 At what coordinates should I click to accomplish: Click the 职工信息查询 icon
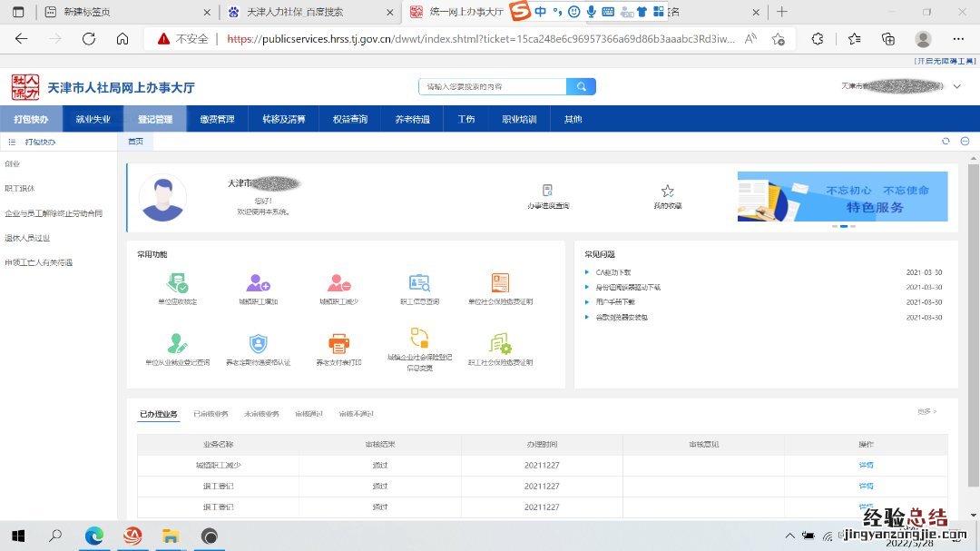coord(419,283)
